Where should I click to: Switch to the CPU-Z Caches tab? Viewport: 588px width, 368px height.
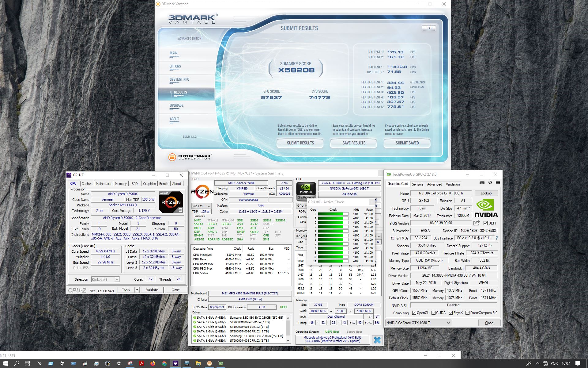coord(87,184)
